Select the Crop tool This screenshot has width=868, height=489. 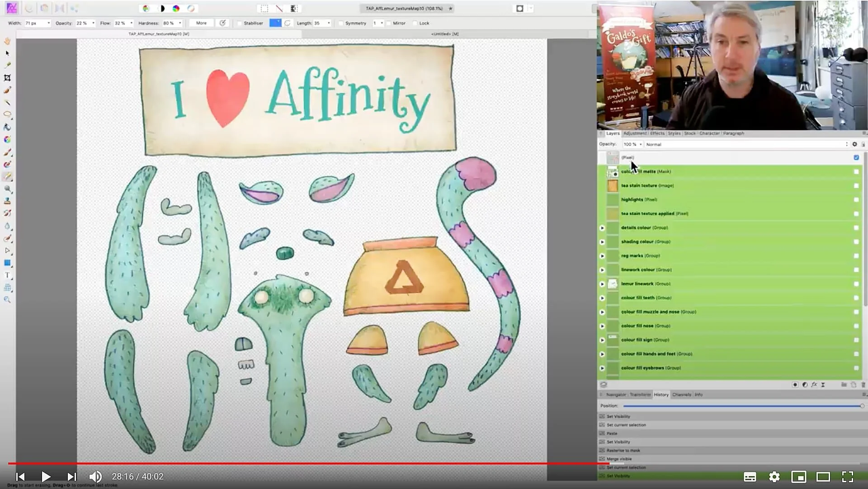pyautogui.click(x=7, y=78)
